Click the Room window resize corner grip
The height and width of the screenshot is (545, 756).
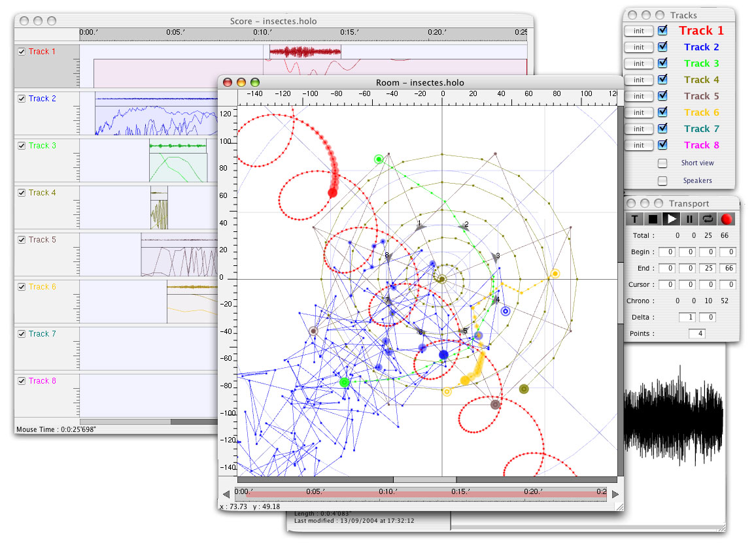pos(619,507)
